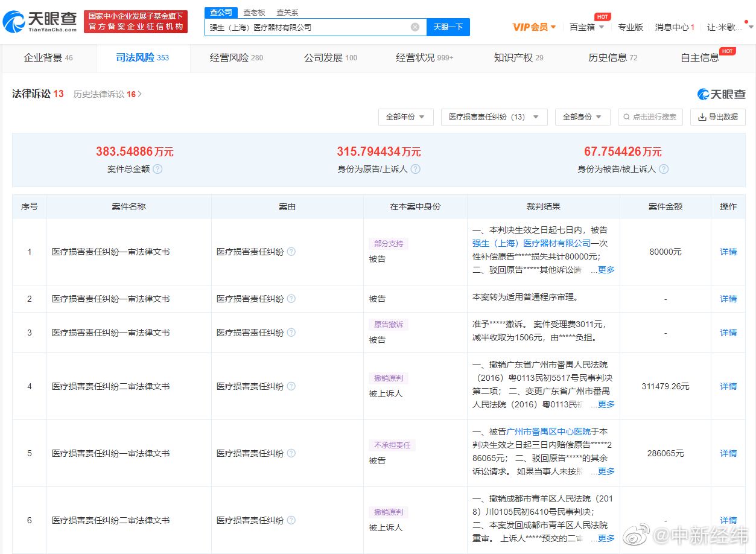Click the 天眼查 logo beside 法律诉讼 section
This screenshot has width=756, height=554.
pyautogui.click(x=721, y=94)
